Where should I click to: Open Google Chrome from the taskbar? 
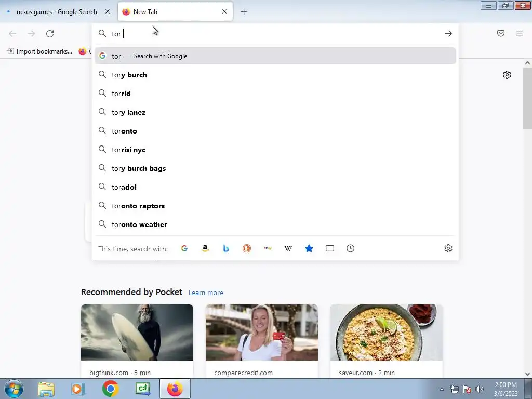pyautogui.click(x=110, y=389)
